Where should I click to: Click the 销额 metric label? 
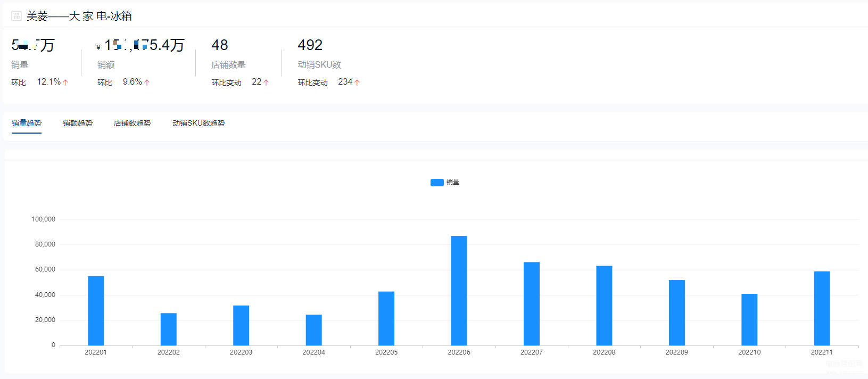tap(106, 65)
